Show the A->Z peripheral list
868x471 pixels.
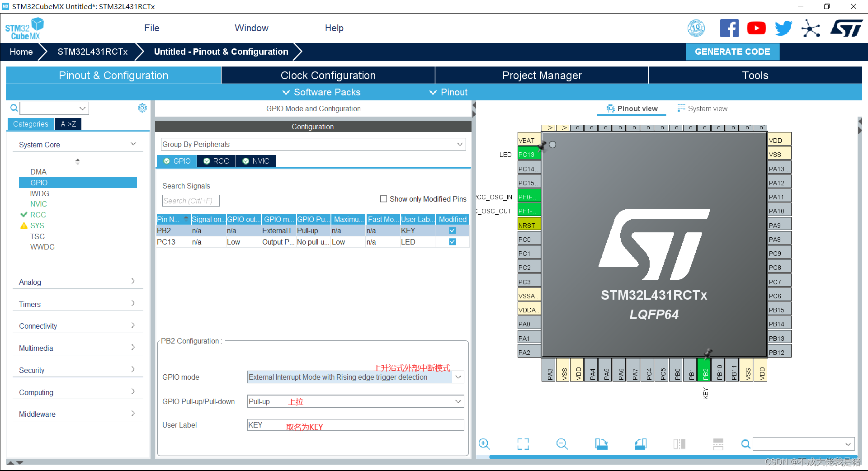point(68,124)
